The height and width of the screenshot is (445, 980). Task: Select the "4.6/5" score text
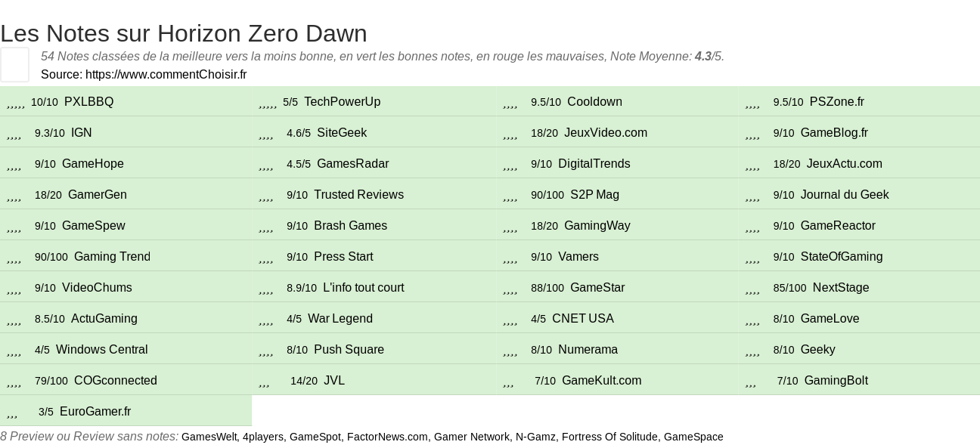299,133
